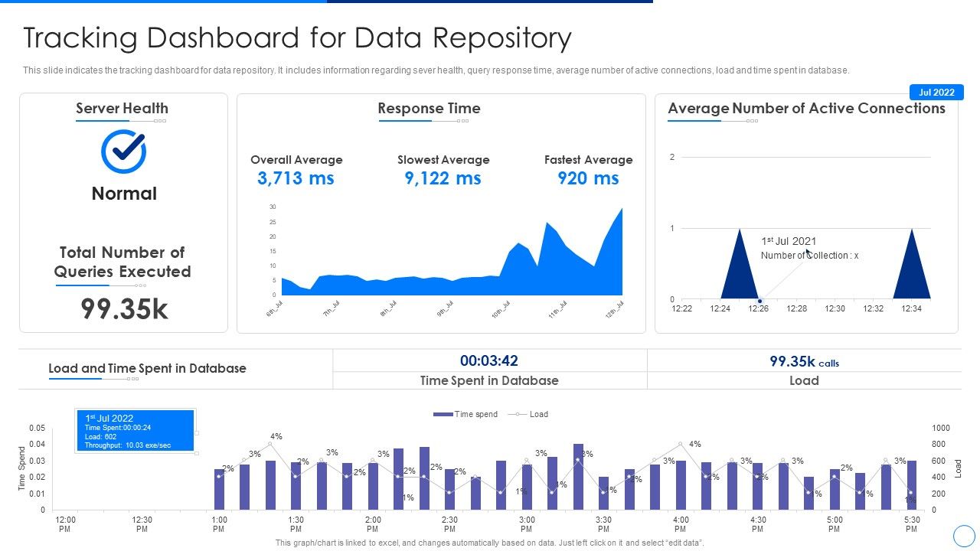Select the 'Time spend' legend bar icon
The width and height of the screenshot is (980, 551).
(443, 414)
